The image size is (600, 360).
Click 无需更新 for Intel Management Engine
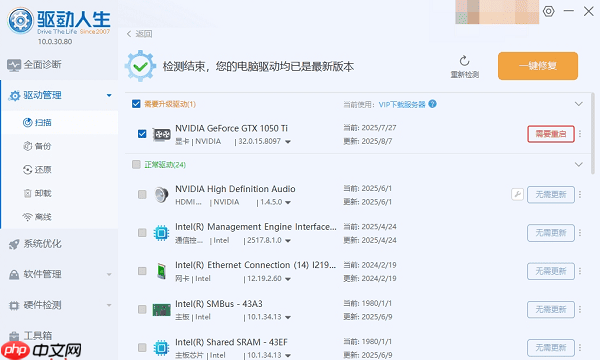[x=551, y=233]
